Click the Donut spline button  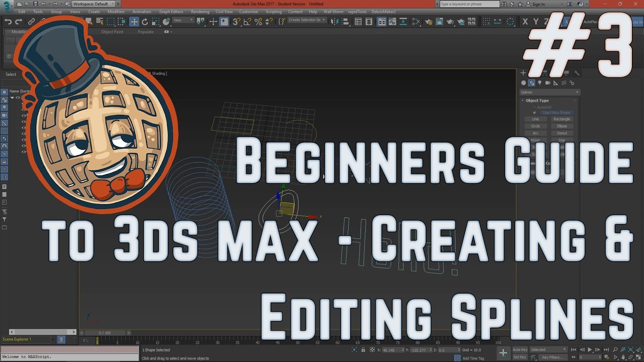561,133
